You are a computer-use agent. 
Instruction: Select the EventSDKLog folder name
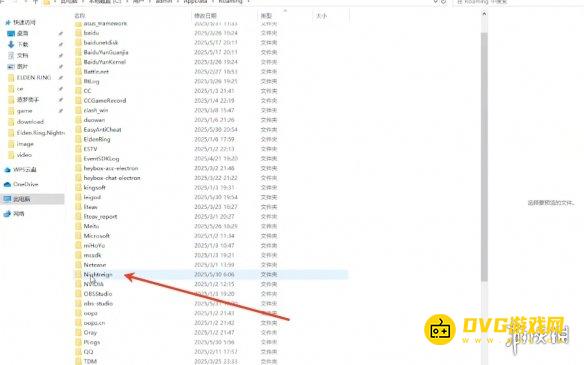101,159
